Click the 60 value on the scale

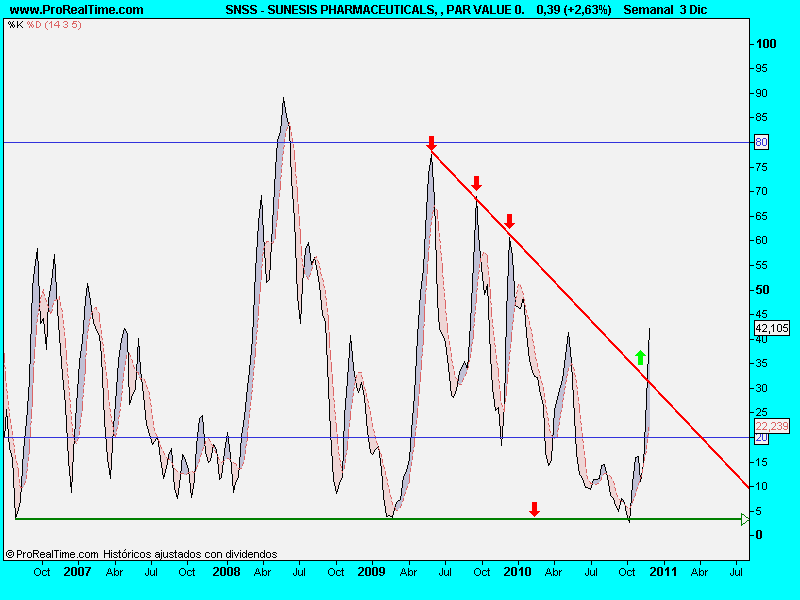point(761,240)
